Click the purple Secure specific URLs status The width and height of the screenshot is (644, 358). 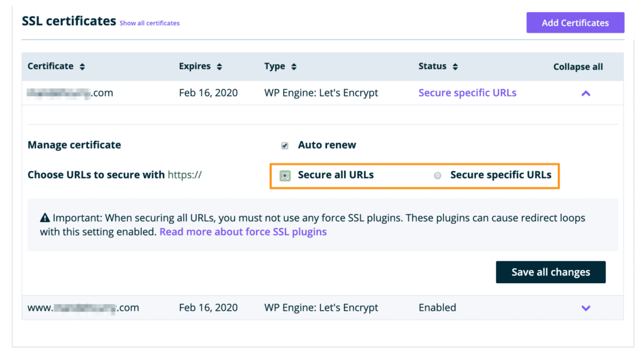[x=467, y=92]
